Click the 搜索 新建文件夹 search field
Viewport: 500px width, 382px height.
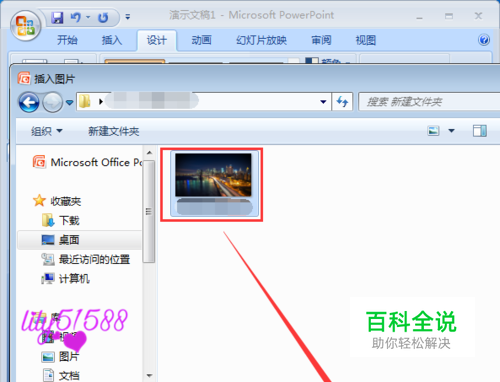429,102
